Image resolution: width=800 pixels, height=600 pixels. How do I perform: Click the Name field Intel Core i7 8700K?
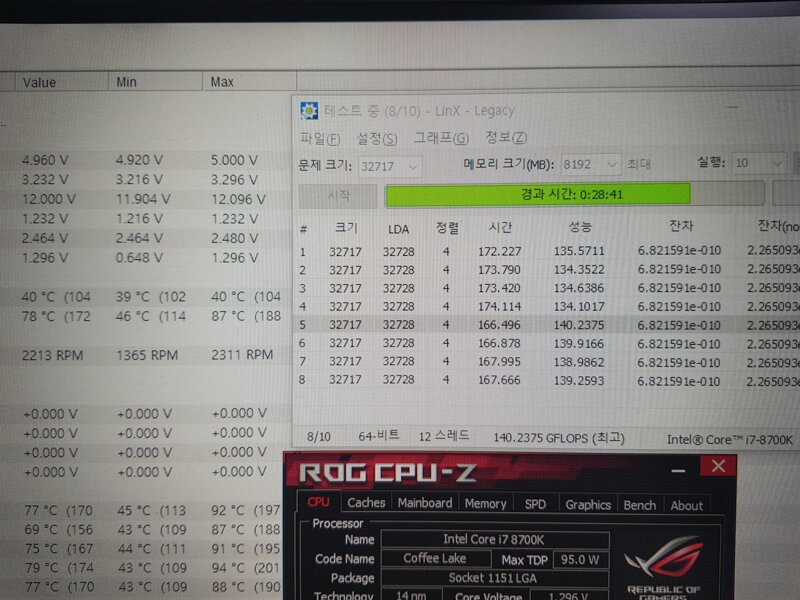click(x=494, y=539)
